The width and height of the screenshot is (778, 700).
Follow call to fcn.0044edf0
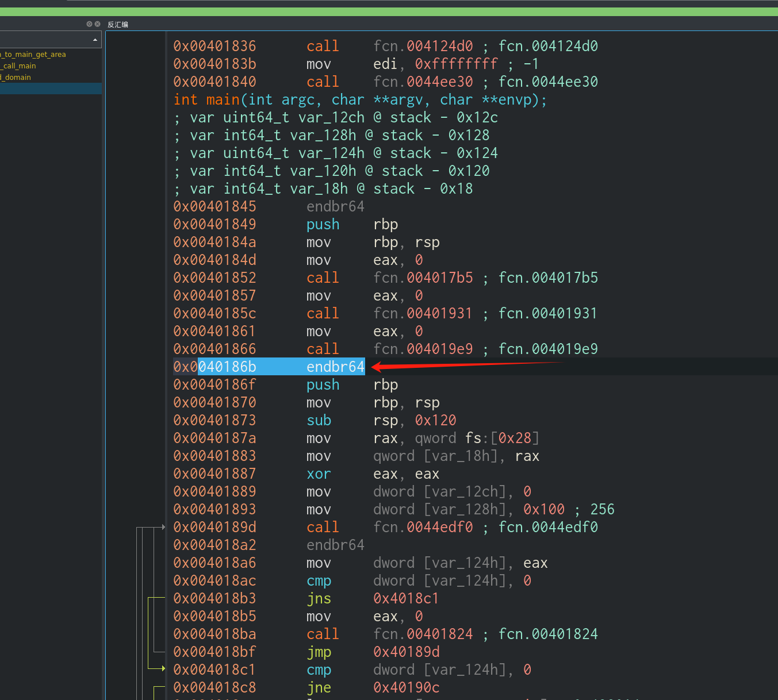[423, 527]
